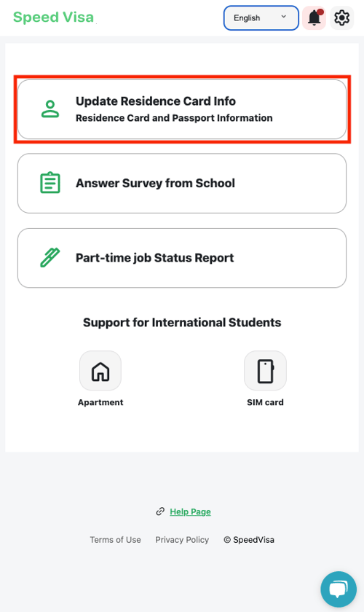Click the clipboard survey icon

[x=50, y=183]
